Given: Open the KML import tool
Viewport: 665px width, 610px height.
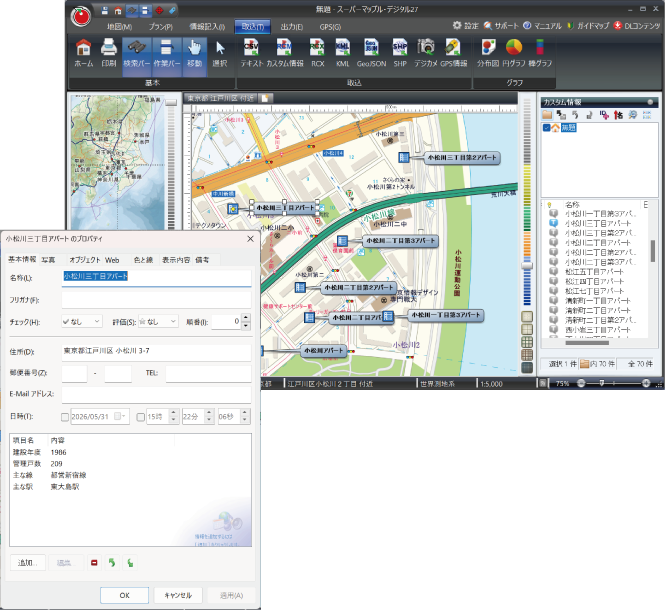Looking at the screenshot, I should click(x=342, y=54).
